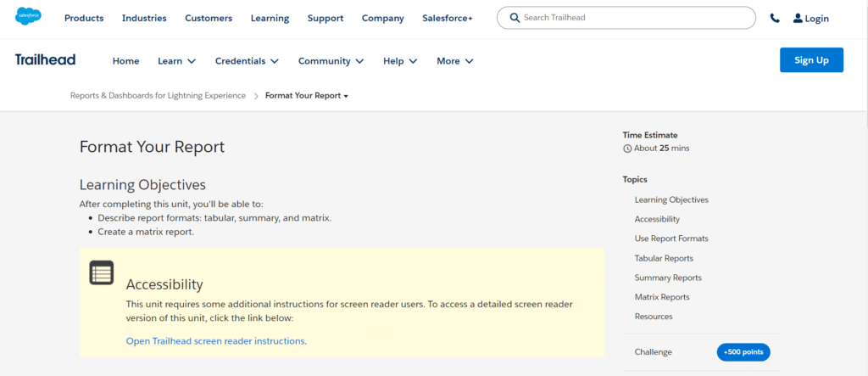
Task: Click the magnifier icon in search box
Action: 515,18
